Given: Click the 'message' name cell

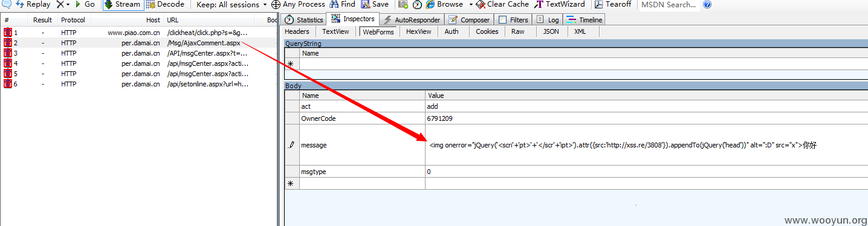Looking at the screenshot, I should [362, 145].
